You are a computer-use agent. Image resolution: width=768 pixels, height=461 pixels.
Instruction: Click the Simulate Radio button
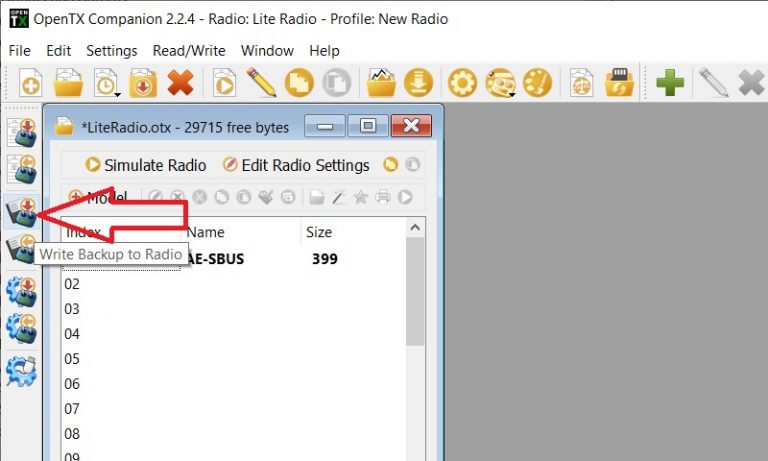click(145, 165)
